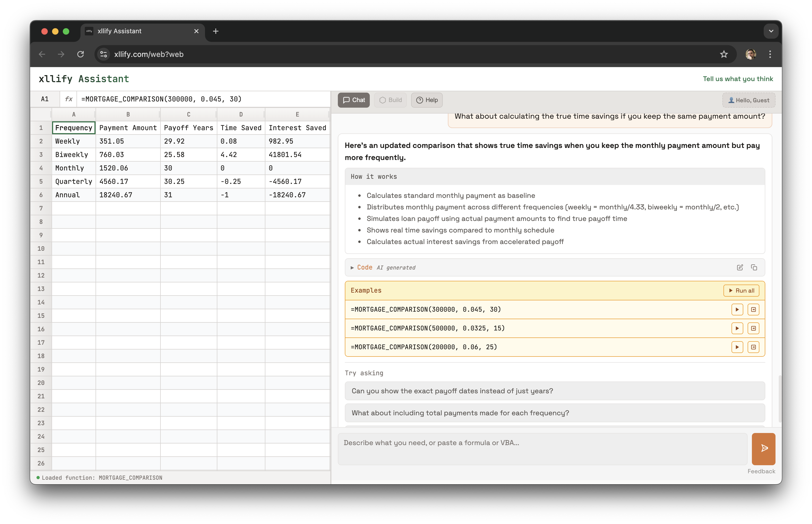Open the browser three-dot menu
The image size is (812, 524).
(770, 54)
